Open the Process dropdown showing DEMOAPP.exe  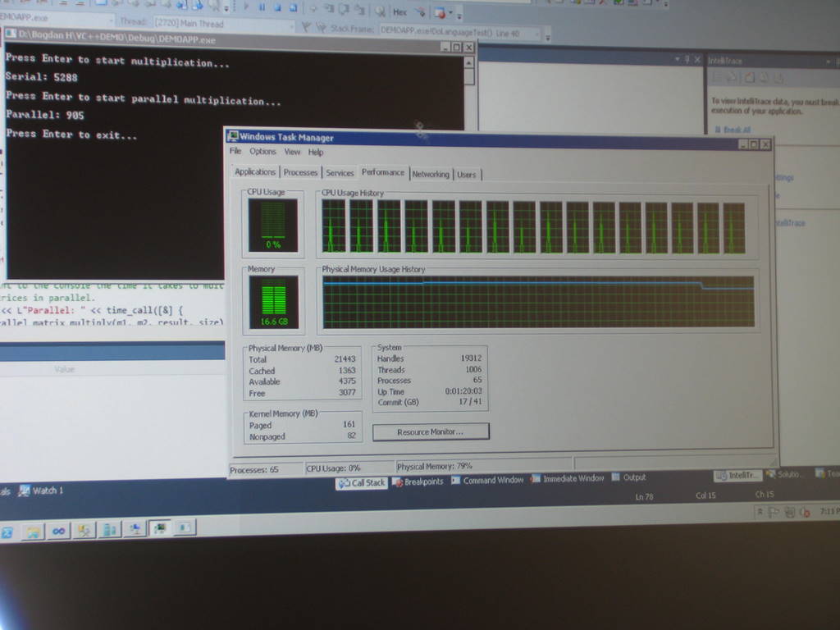57,18
